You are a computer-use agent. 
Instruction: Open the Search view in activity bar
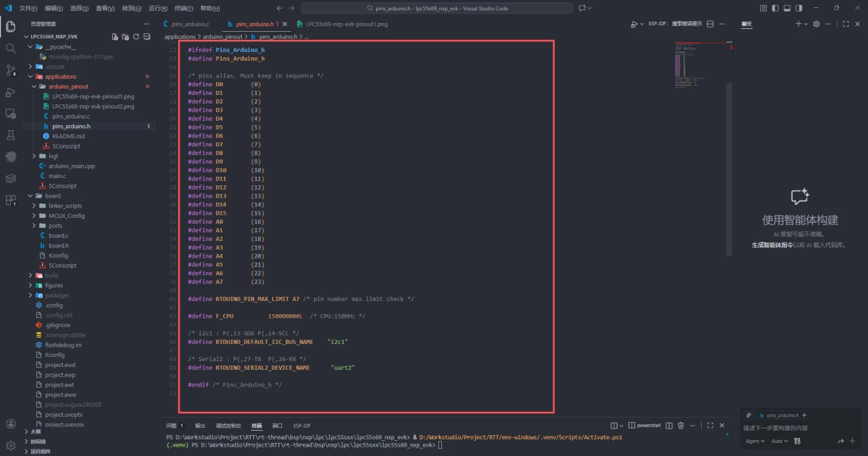10,48
